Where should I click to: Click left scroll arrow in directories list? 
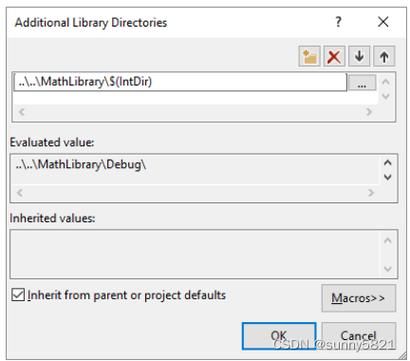21,112
